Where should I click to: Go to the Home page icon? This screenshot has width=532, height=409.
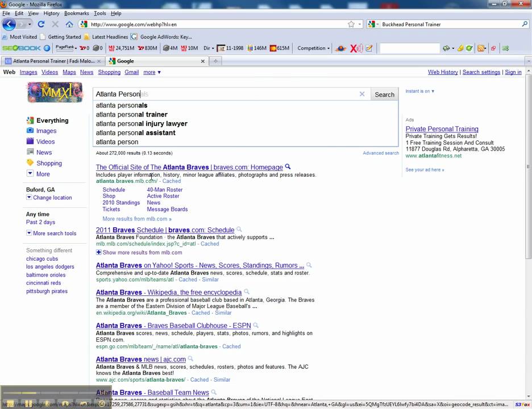[x=69, y=24]
